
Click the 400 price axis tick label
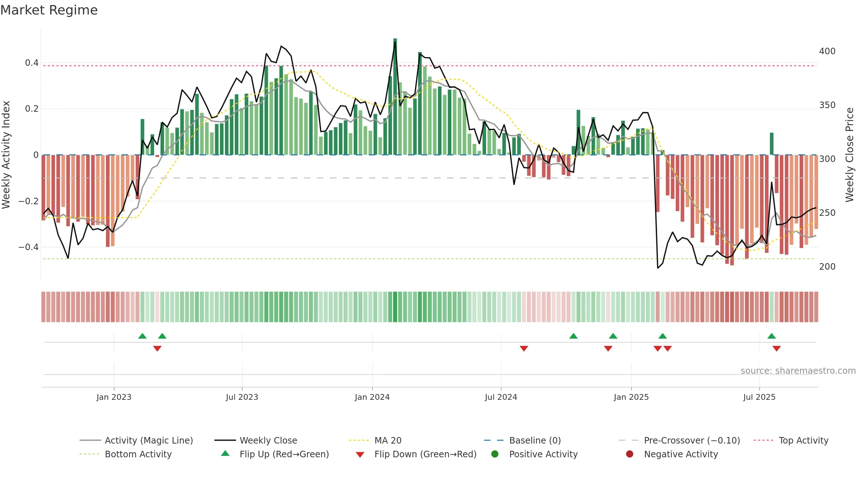pyautogui.click(x=827, y=51)
